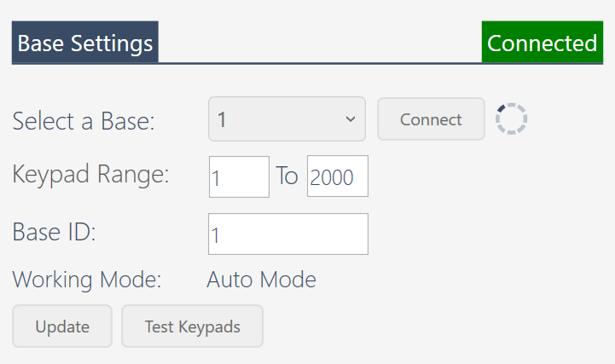Click the 'To' text between range fields
Image resolution: width=615 pixels, height=364 pixels.
pyautogui.click(x=287, y=176)
